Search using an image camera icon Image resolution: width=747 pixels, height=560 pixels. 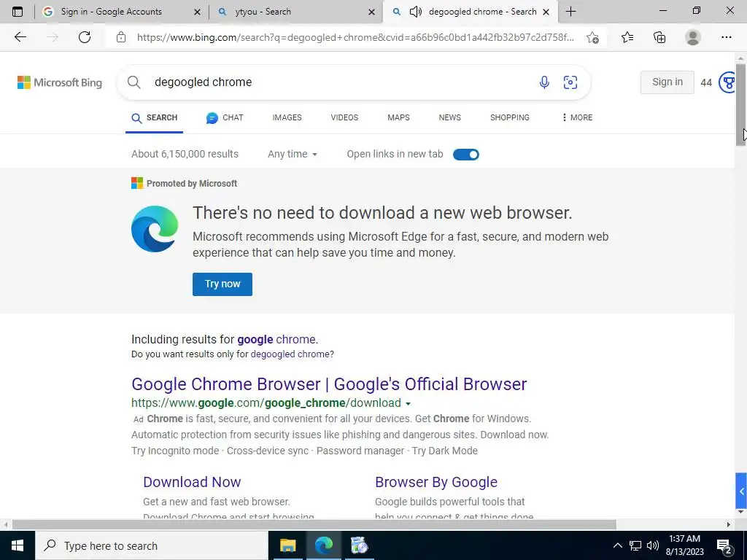570,82
